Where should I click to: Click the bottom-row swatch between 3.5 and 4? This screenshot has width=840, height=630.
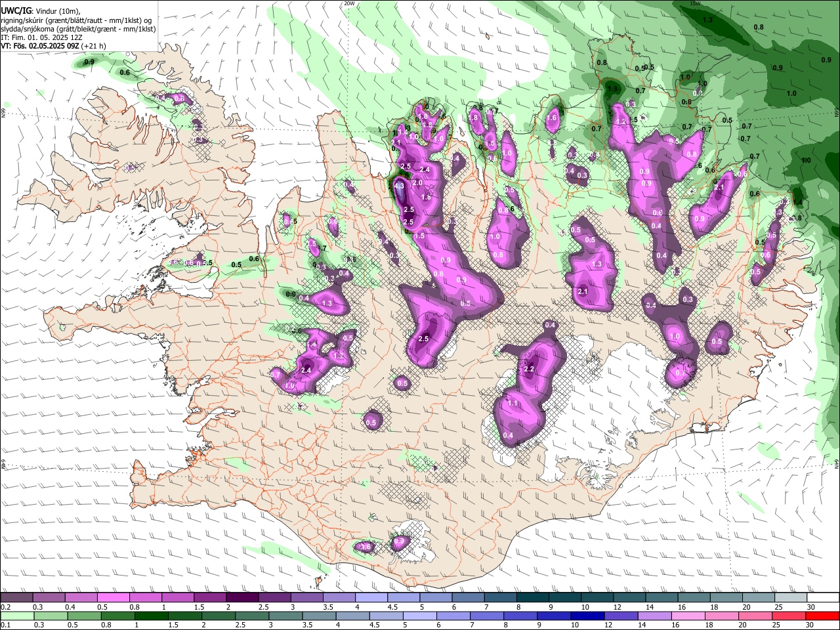pyautogui.click(x=319, y=616)
